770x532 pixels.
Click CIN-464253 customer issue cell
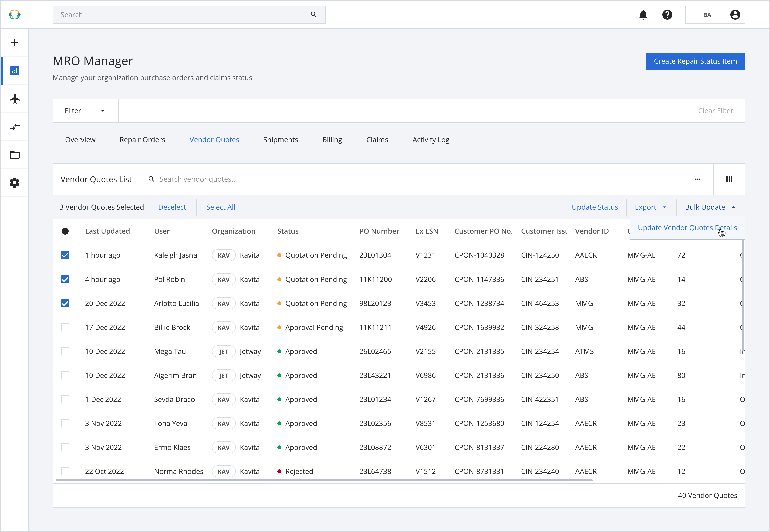point(540,303)
